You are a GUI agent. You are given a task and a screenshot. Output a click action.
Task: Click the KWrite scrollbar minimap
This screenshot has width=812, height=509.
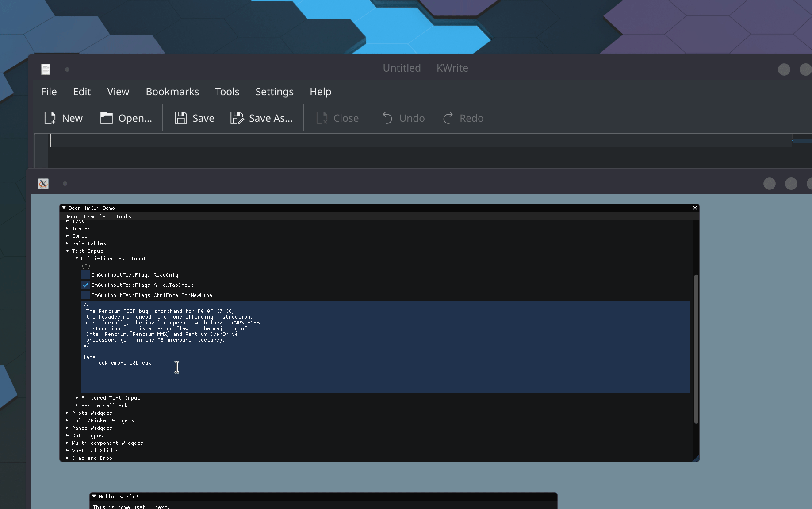click(802, 150)
